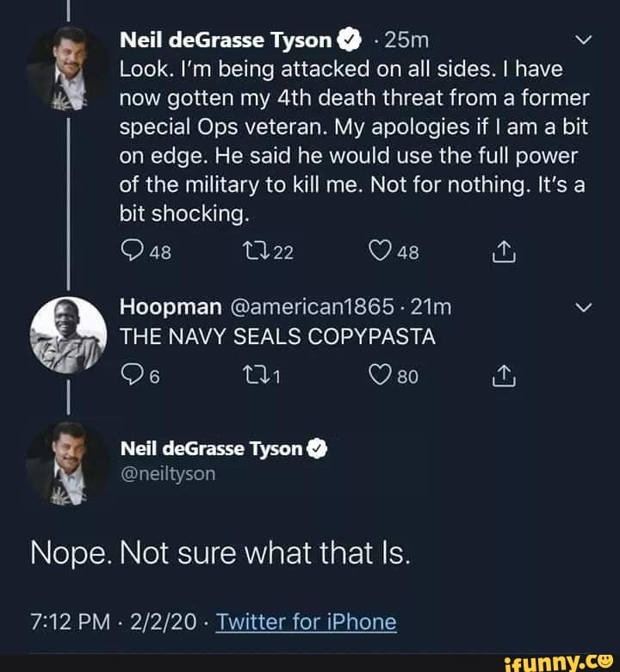Click the verified badge on the top tweet
The image size is (620, 672).
[347, 40]
